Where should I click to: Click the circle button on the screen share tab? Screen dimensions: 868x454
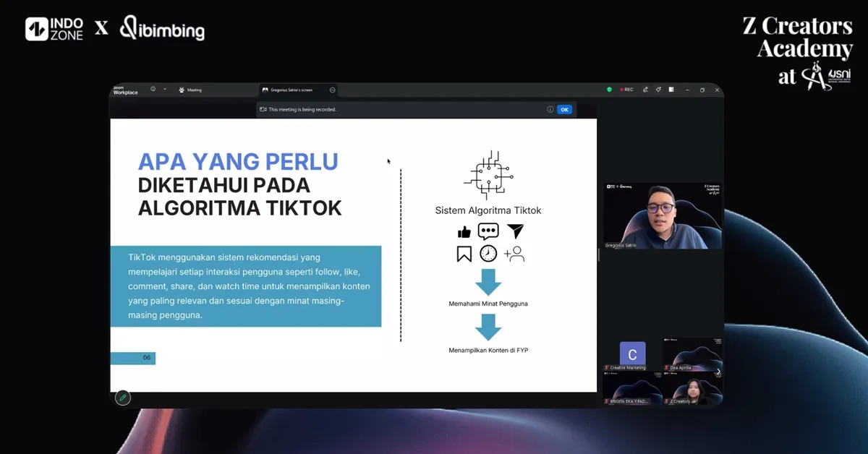332,90
